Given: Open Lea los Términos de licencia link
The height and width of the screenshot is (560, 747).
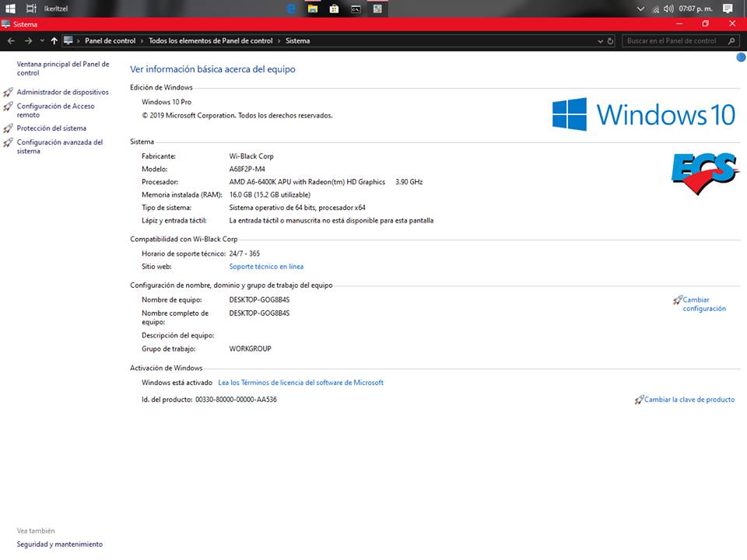Looking at the screenshot, I should point(300,383).
